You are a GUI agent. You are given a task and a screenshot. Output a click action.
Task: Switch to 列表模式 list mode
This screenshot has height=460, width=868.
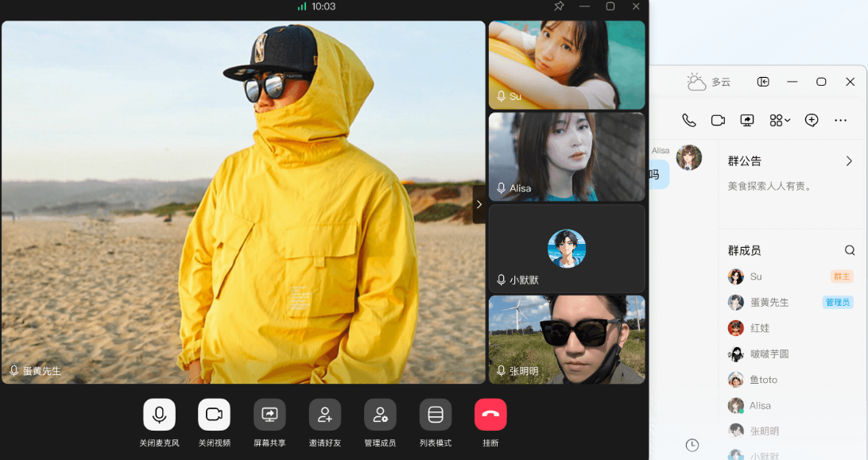coord(435,415)
